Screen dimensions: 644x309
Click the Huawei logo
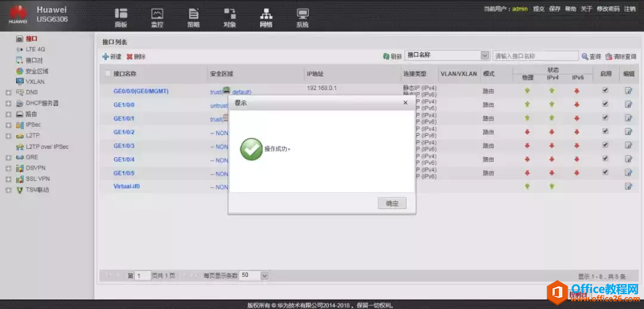[18, 14]
